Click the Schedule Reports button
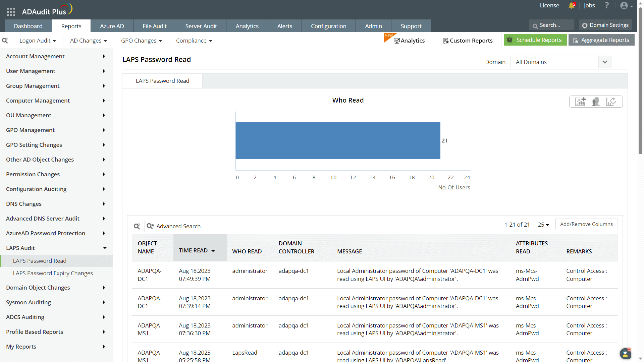644x362 pixels. pyautogui.click(x=535, y=40)
